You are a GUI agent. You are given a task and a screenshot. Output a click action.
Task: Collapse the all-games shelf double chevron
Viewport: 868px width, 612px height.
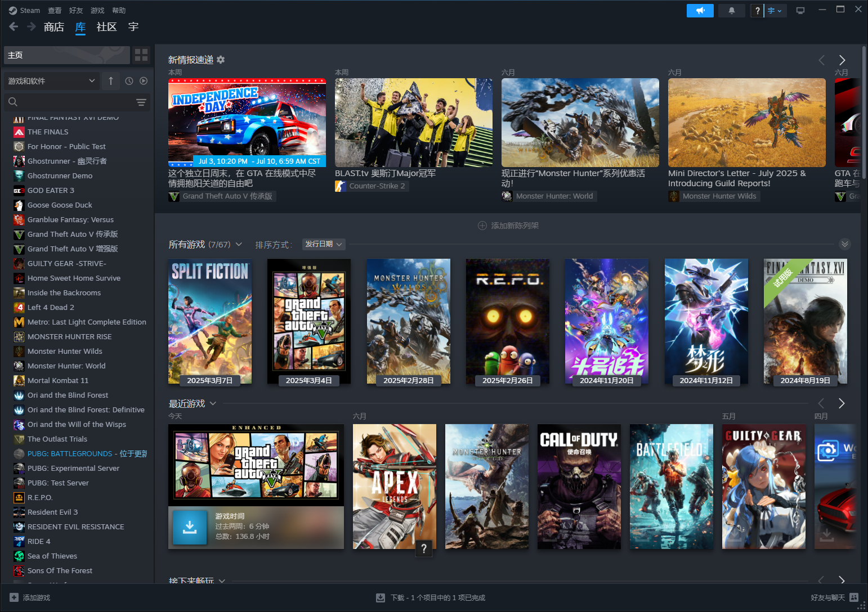845,244
